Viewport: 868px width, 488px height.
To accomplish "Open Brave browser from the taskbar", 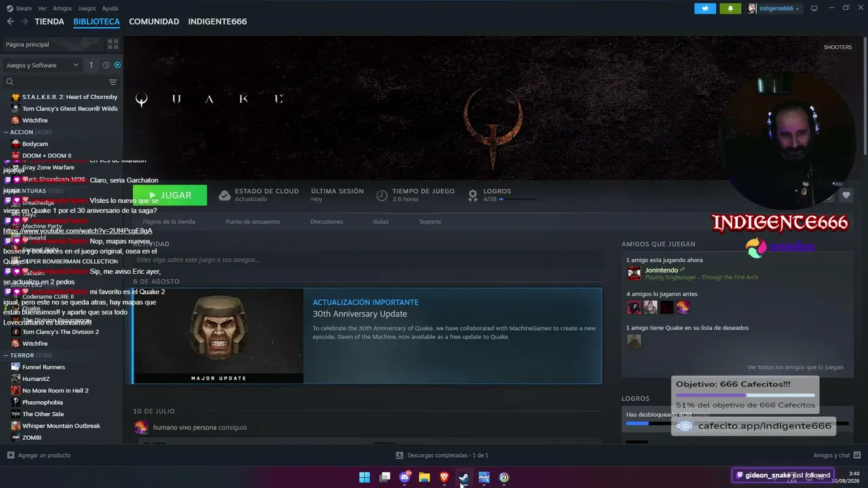I will (444, 477).
